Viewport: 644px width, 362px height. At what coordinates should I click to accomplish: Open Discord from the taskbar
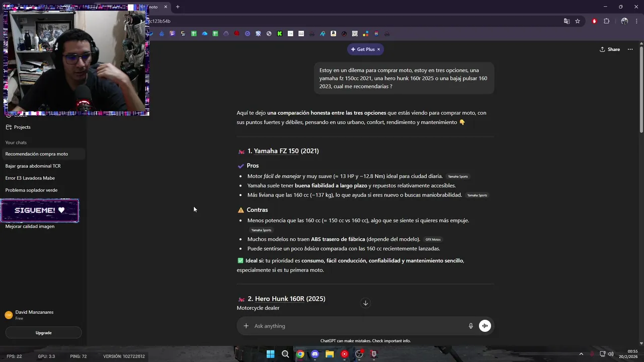(x=315, y=354)
